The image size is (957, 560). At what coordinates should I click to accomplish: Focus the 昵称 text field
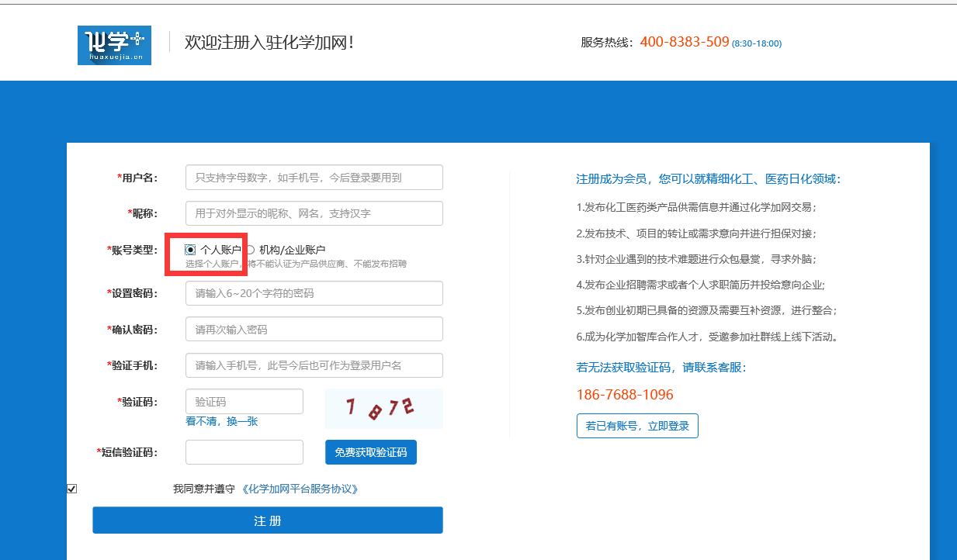[314, 213]
